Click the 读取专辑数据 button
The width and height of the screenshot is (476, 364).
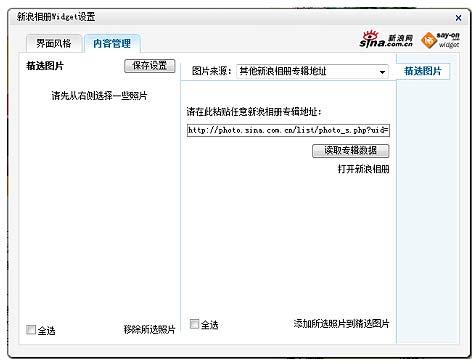pos(351,151)
